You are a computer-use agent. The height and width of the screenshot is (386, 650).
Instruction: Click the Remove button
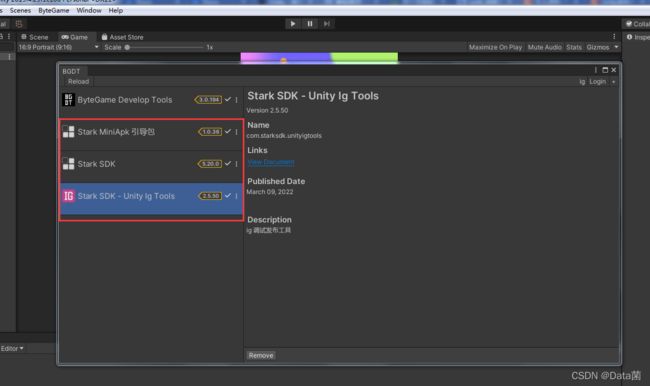pos(261,355)
